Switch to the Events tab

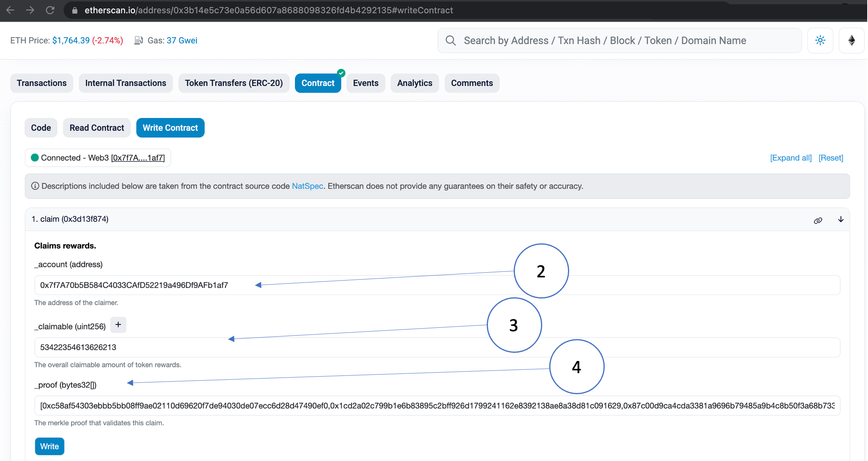pyautogui.click(x=366, y=83)
